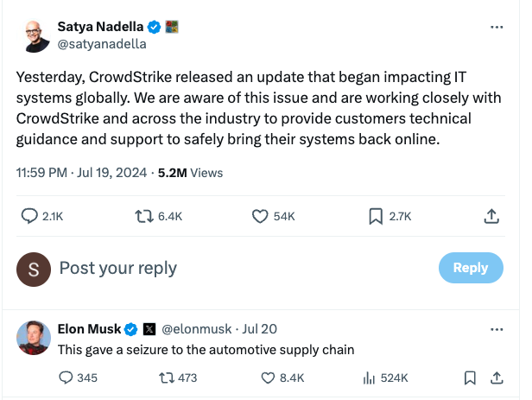
Task: Like Satya Nadella's post
Action: 260,217
